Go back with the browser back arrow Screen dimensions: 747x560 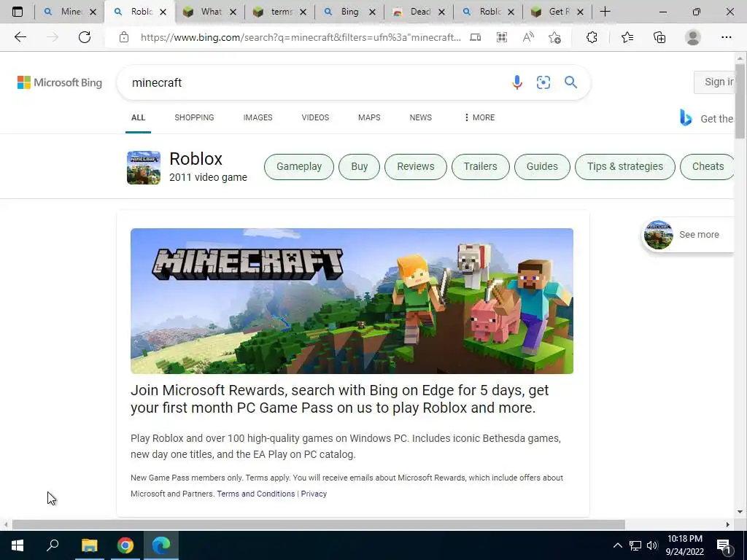(20, 37)
